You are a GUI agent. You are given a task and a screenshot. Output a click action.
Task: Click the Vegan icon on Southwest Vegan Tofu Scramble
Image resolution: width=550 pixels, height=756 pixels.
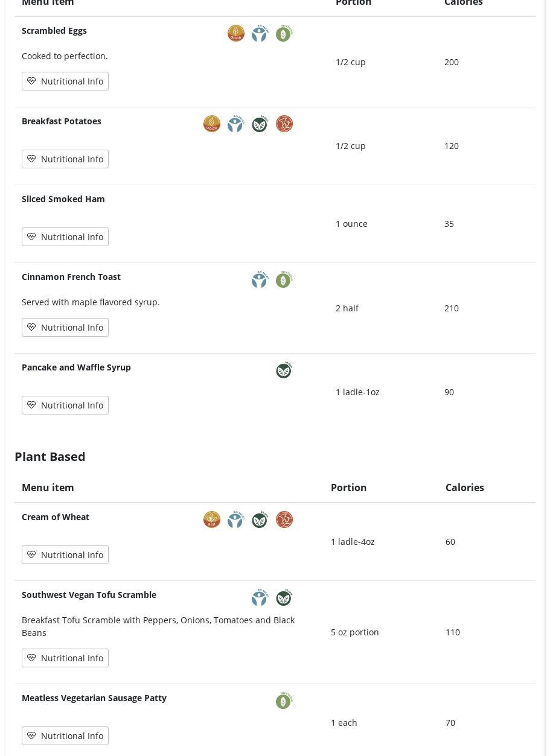(284, 598)
